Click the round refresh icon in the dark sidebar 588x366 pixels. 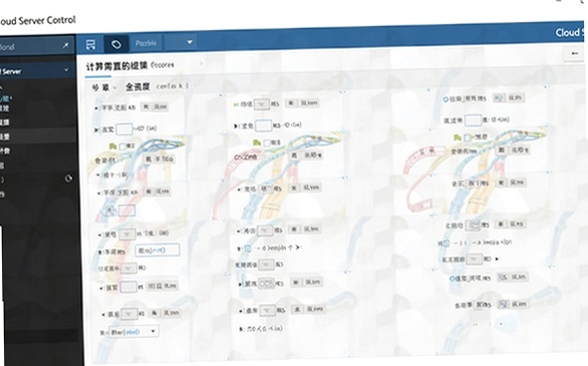pos(68,179)
